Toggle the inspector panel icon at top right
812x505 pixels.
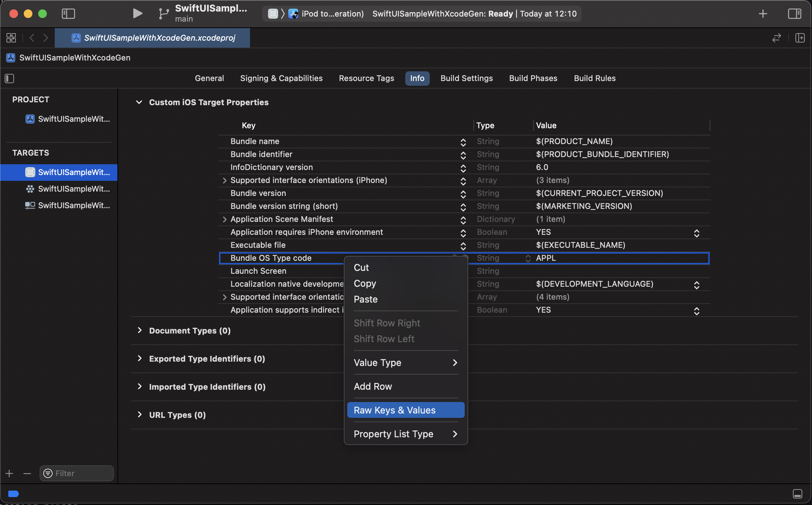pyautogui.click(x=795, y=14)
